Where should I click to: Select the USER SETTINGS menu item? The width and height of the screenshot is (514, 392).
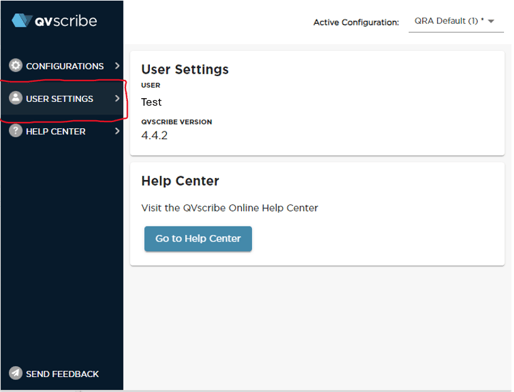click(x=62, y=98)
